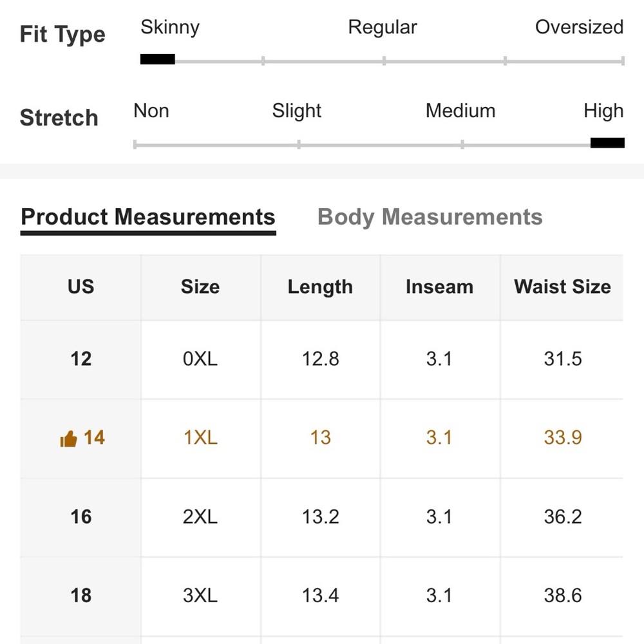Select the US size 12 row
Screen dimensions: 644x644
point(81,359)
